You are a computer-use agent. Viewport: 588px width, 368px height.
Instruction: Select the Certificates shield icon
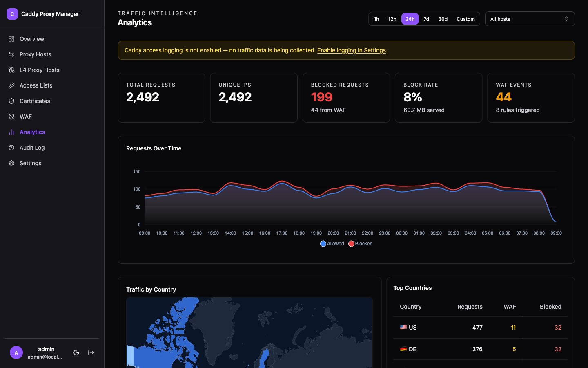tap(11, 101)
